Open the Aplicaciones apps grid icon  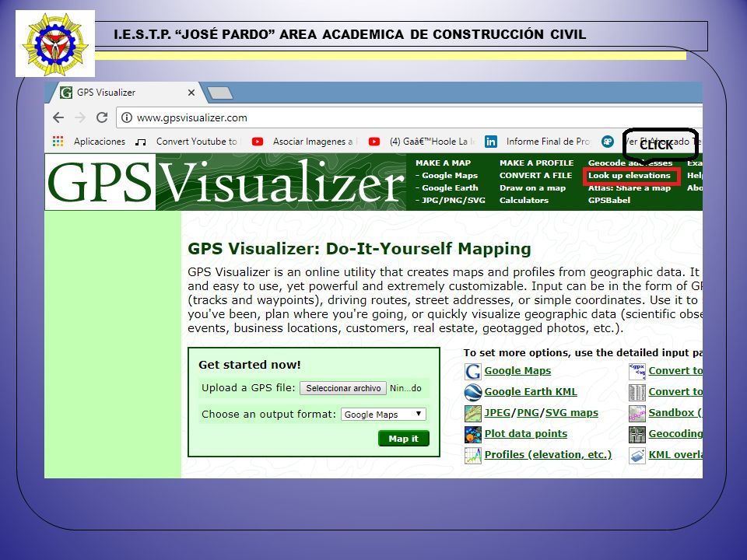click(x=58, y=142)
